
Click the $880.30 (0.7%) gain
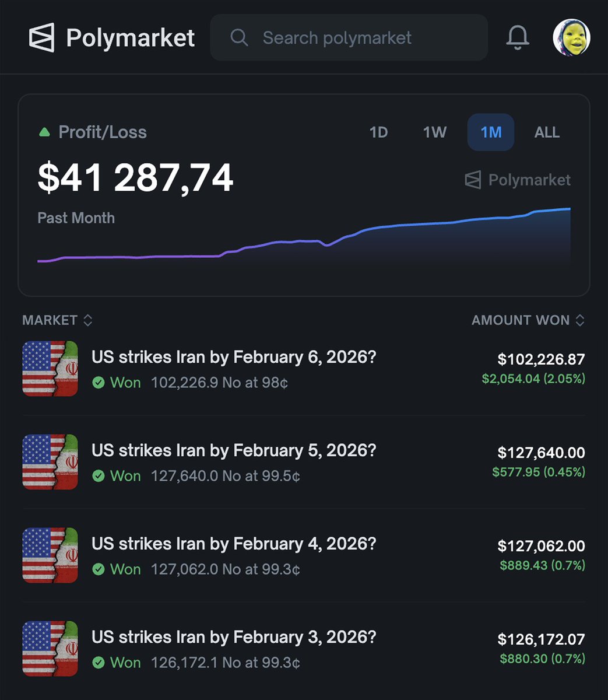click(542, 659)
